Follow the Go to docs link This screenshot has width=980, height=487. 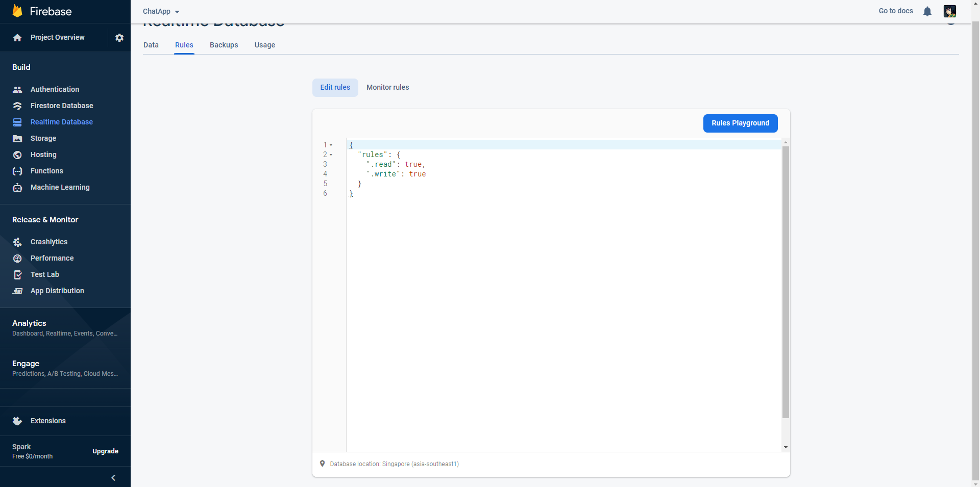(x=896, y=11)
